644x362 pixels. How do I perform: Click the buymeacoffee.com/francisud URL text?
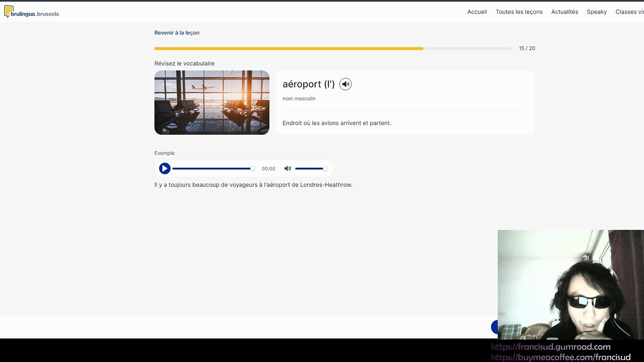click(561, 357)
